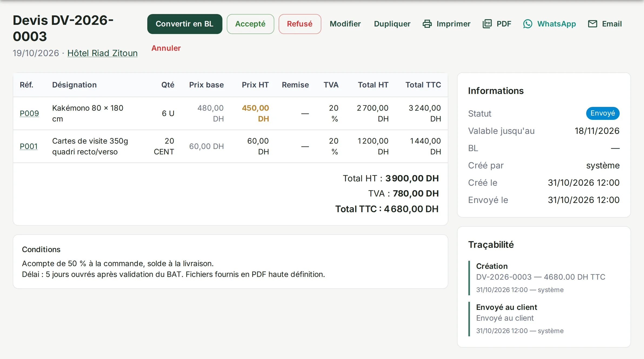Click the base price 480,00 DH
Viewport: 644px width, 359px height.
(211, 113)
